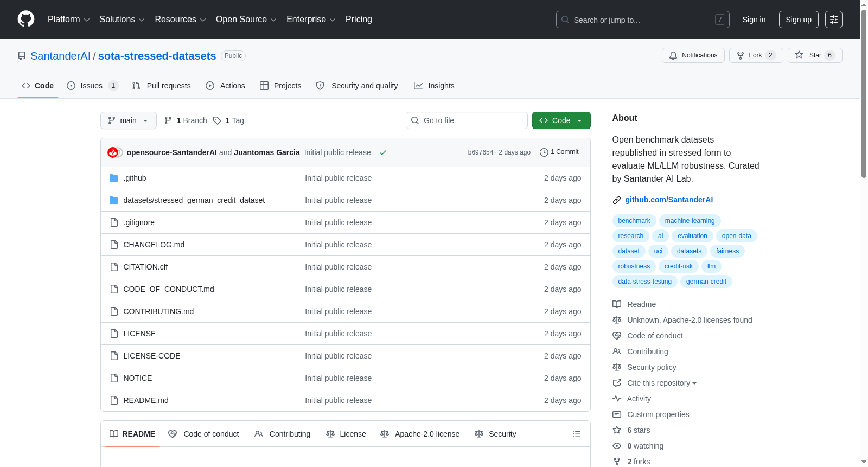Open the README outline list icon
This screenshot has width=868, height=467.
click(577, 434)
